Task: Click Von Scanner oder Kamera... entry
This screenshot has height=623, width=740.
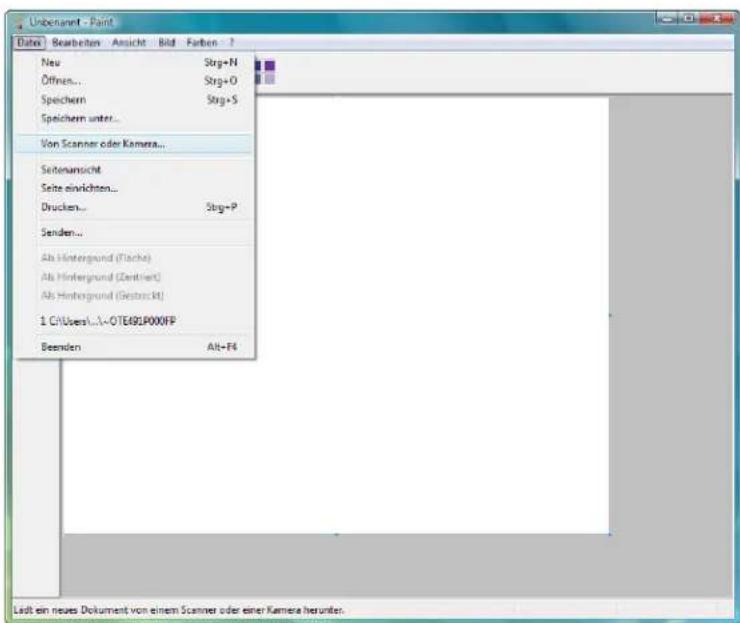Action: coord(135,144)
